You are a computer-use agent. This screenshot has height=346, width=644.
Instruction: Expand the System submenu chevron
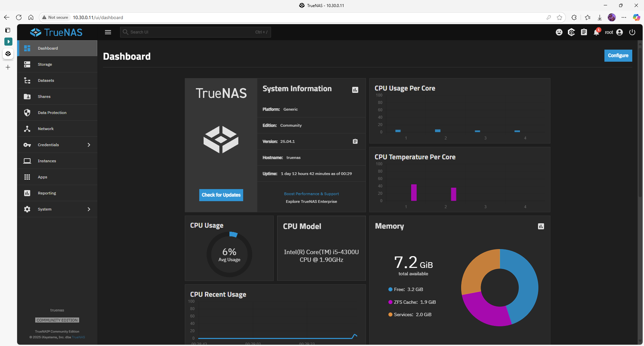point(89,209)
